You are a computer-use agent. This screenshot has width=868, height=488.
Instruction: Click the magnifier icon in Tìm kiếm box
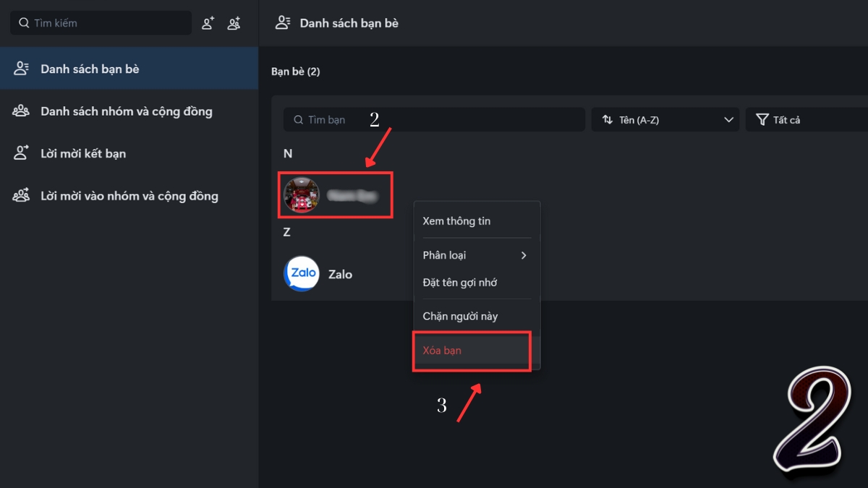(24, 23)
